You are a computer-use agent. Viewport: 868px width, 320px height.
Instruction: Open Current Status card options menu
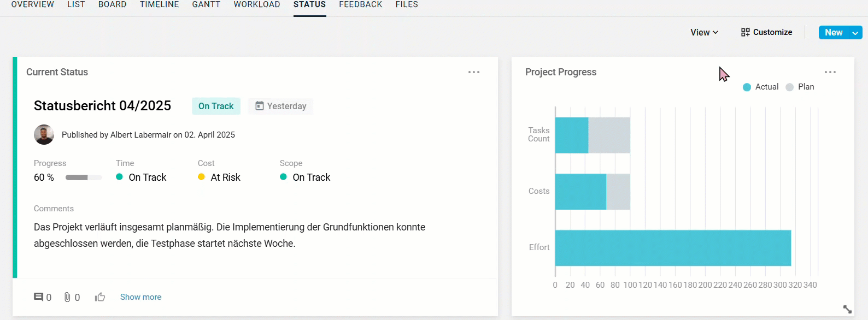[x=474, y=72]
